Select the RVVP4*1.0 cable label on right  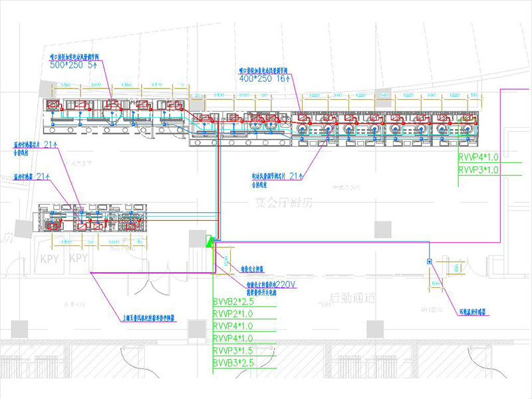coord(477,158)
